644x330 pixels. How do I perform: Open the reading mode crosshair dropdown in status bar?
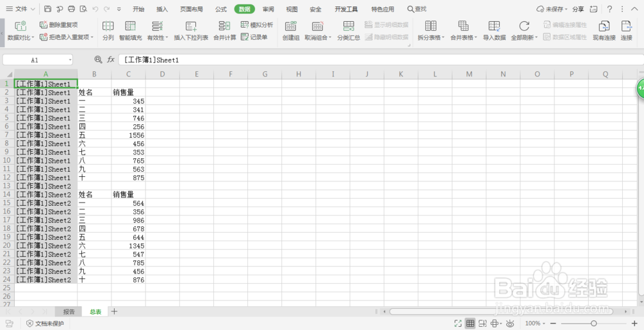pyautogui.click(x=501, y=324)
